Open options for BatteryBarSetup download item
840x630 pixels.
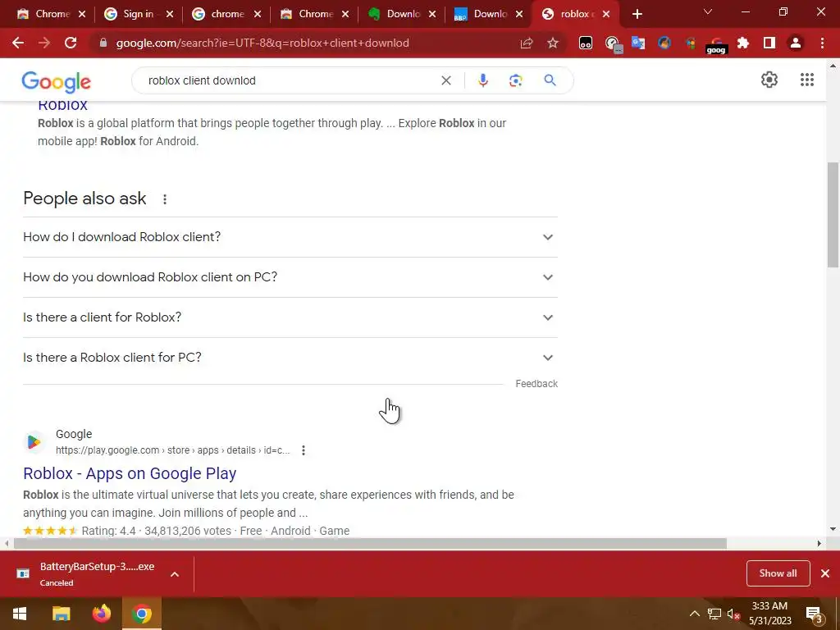click(x=175, y=574)
